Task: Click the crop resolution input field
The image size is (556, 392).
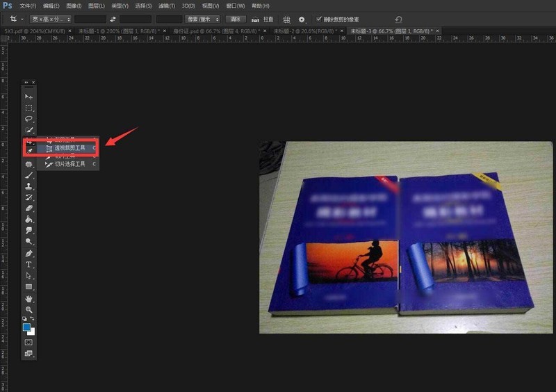Action: pyautogui.click(x=169, y=19)
